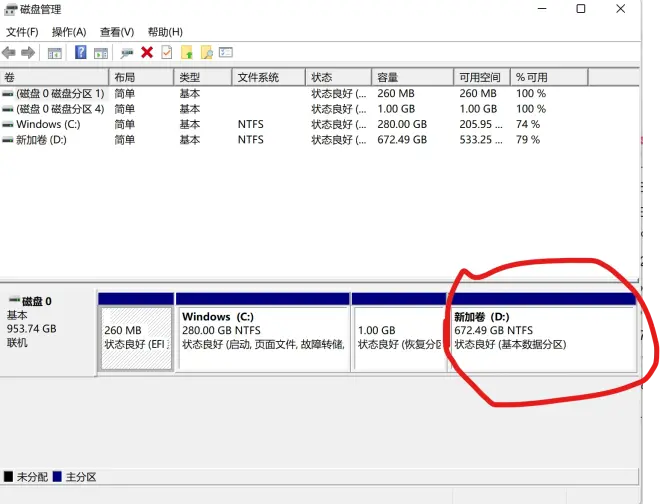Select the Windows (C:) row in the volume list
Viewport: 660px width, 504px height.
click(47, 124)
